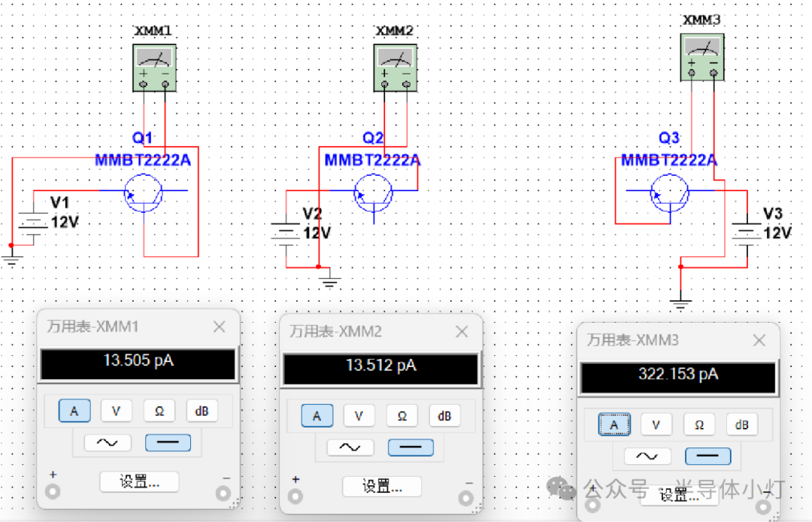This screenshot has height=522, width=812.
Task: Click the 322.153 pA reading display
Action: pyautogui.click(x=678, y=378)
